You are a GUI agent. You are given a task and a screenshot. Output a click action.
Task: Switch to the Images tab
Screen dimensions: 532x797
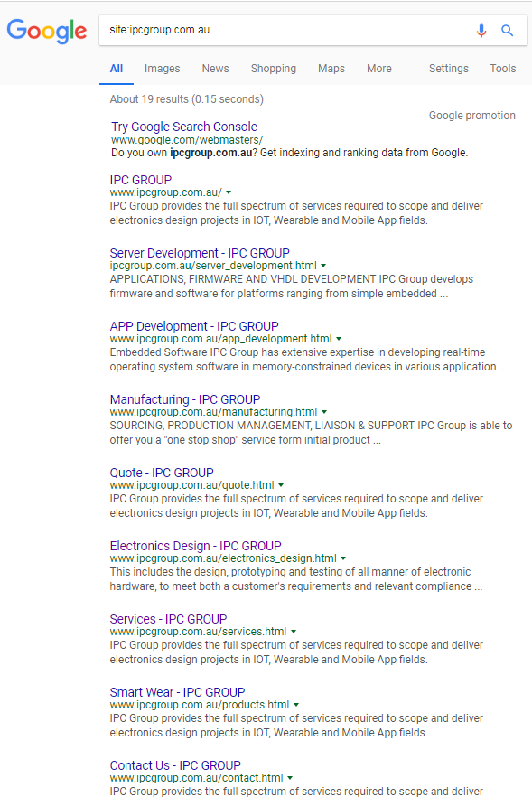point(162,69)
